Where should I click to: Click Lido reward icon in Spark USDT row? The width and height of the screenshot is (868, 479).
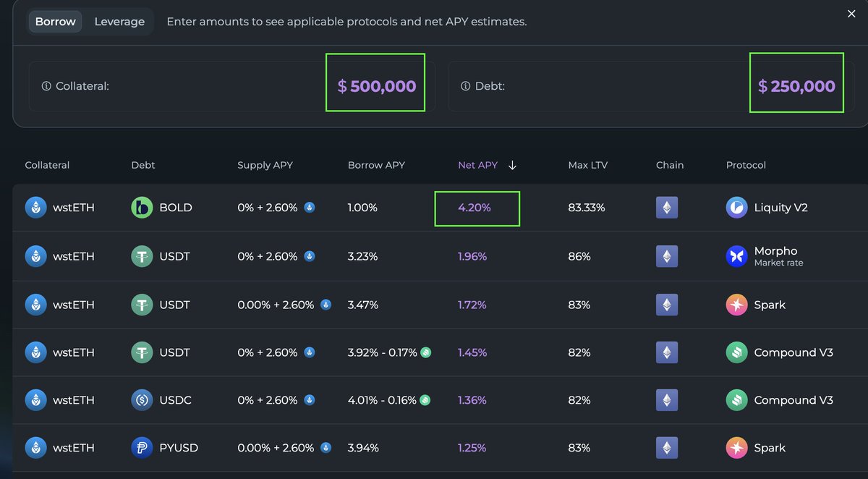tap(325, 305)
